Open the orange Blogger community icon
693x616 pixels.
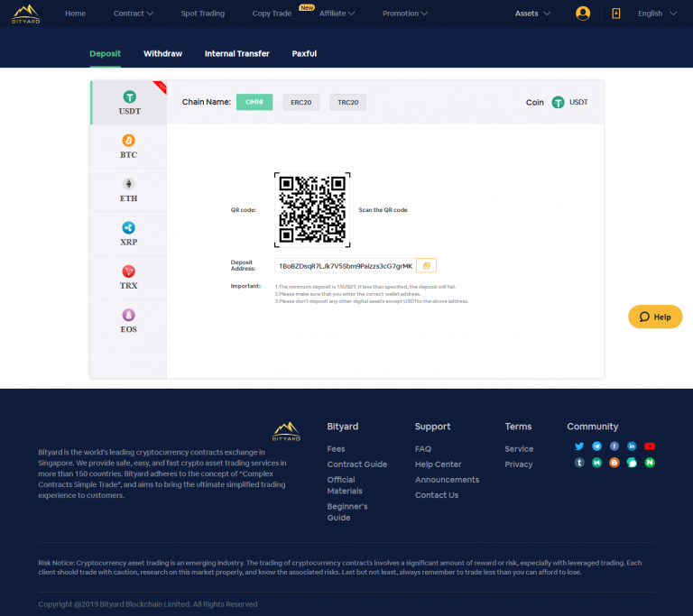tap(614, 462)
